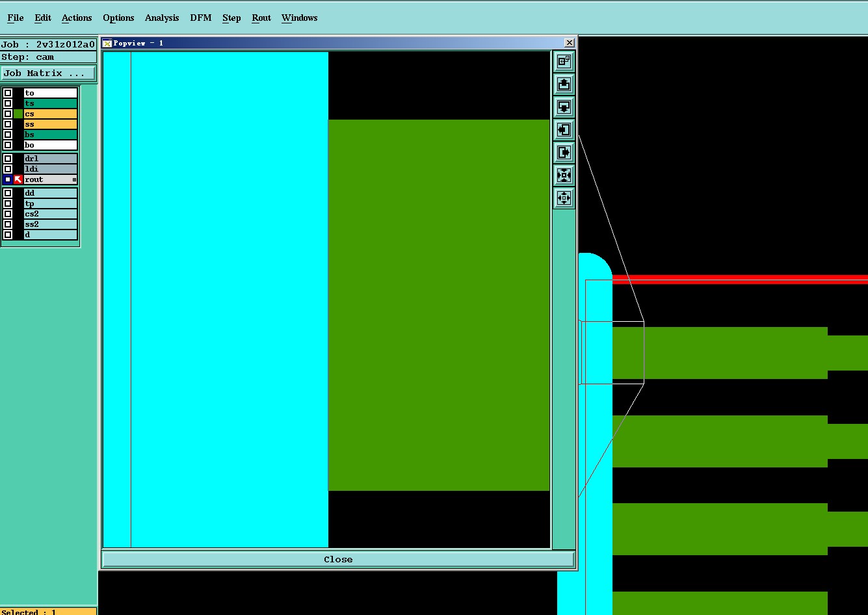Click the red arrow icon on the rout layer
Viewport: 868px width, 615px height.
point(18,179)
